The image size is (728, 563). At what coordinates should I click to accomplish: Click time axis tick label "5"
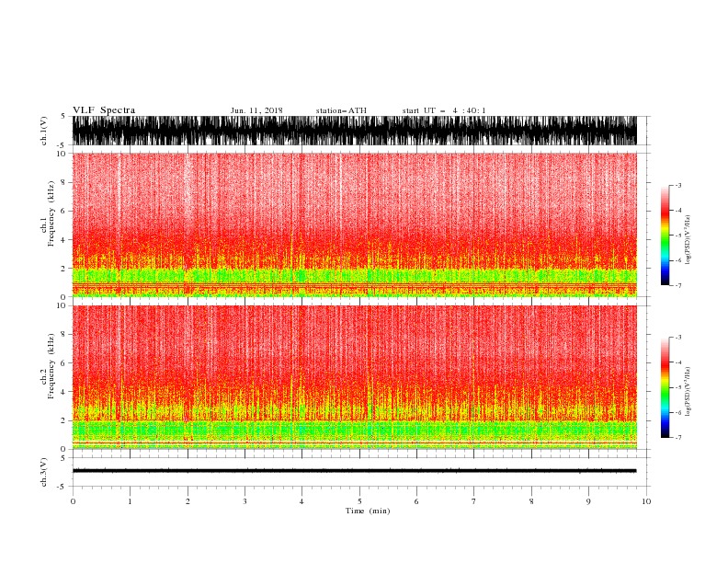click(359, 501)
